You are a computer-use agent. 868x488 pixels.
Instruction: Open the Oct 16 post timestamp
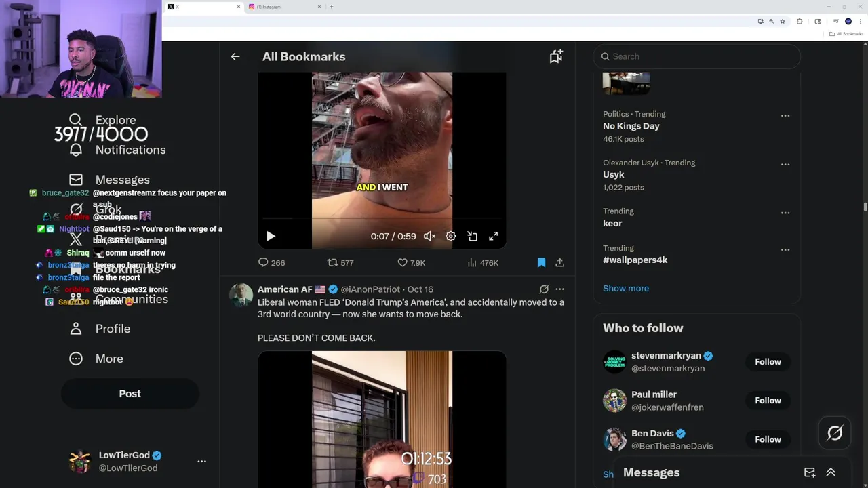pyautogui.click(x=420, y=289)
